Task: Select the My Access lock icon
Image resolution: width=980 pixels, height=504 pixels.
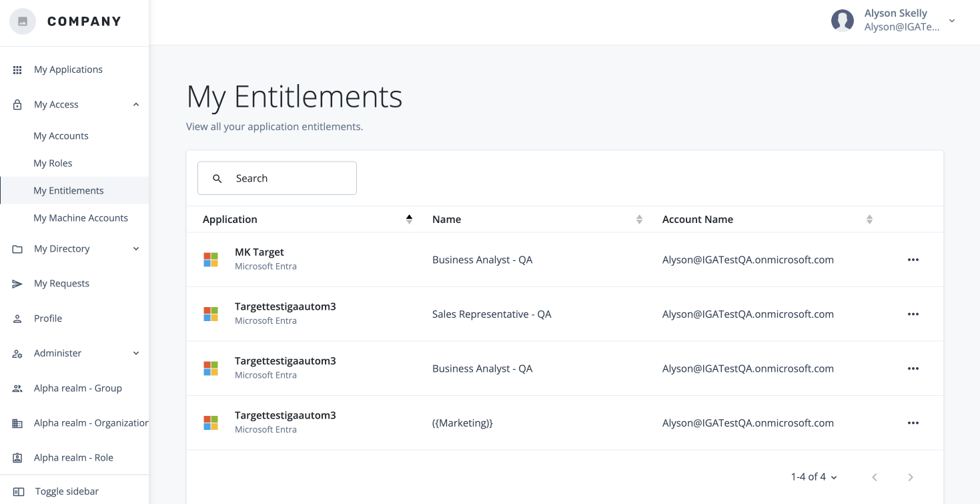Action: (17, 104)
